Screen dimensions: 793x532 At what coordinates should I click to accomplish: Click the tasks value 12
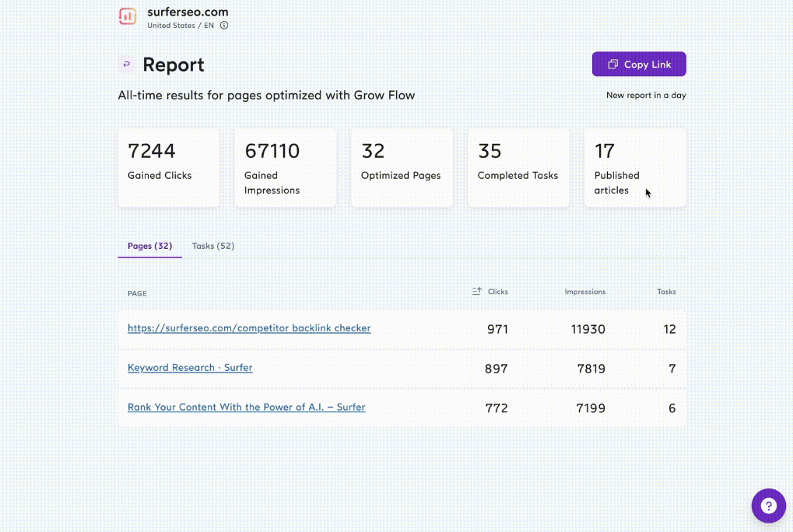tap(669, 330)
